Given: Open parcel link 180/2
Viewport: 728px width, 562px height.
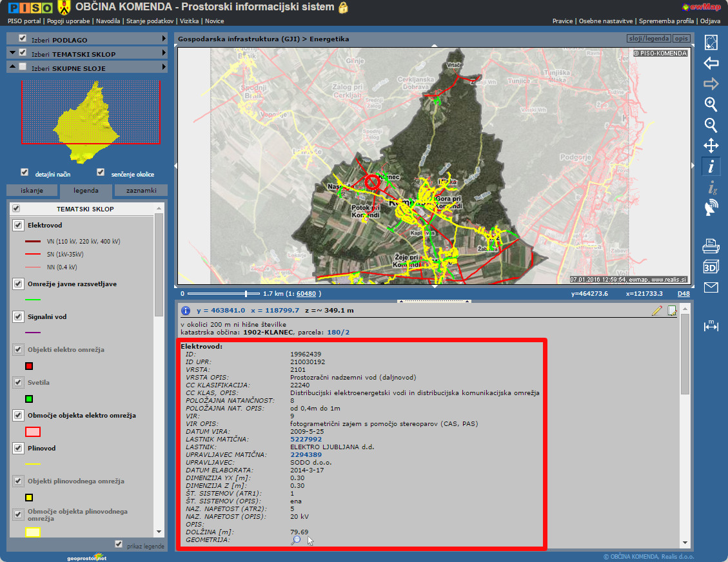Looking at the screenshot, I should (338, 332).
